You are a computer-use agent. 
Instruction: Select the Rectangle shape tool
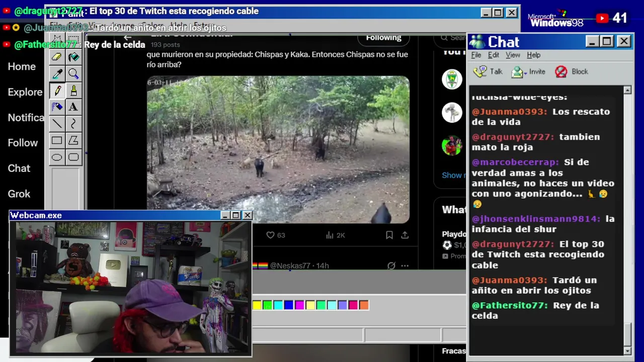click(57, 141)
